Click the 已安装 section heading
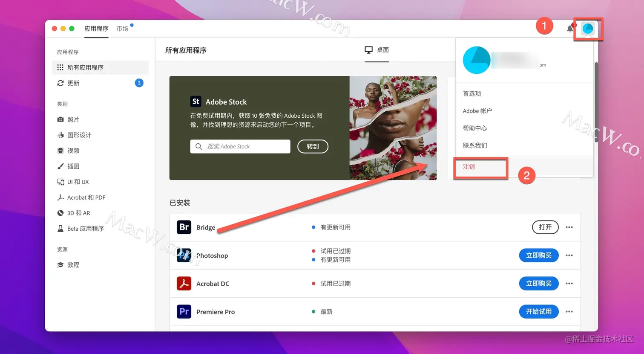 pos(180,203)
